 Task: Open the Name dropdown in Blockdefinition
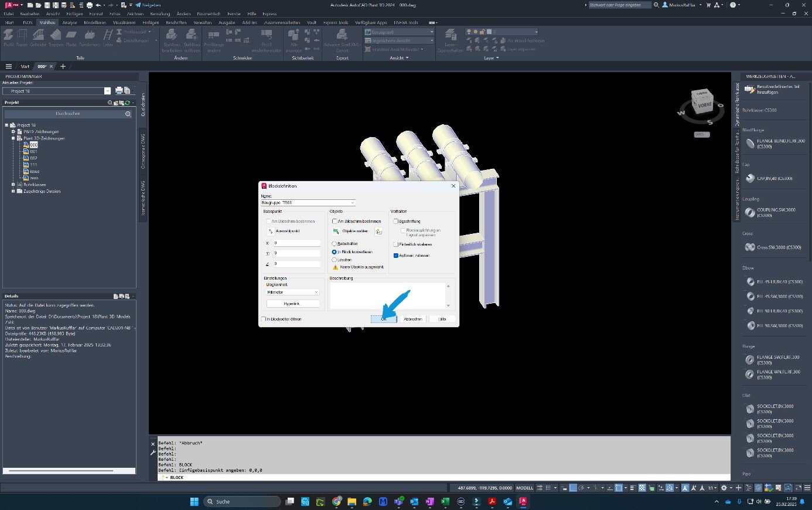click(x=352, y=203)
